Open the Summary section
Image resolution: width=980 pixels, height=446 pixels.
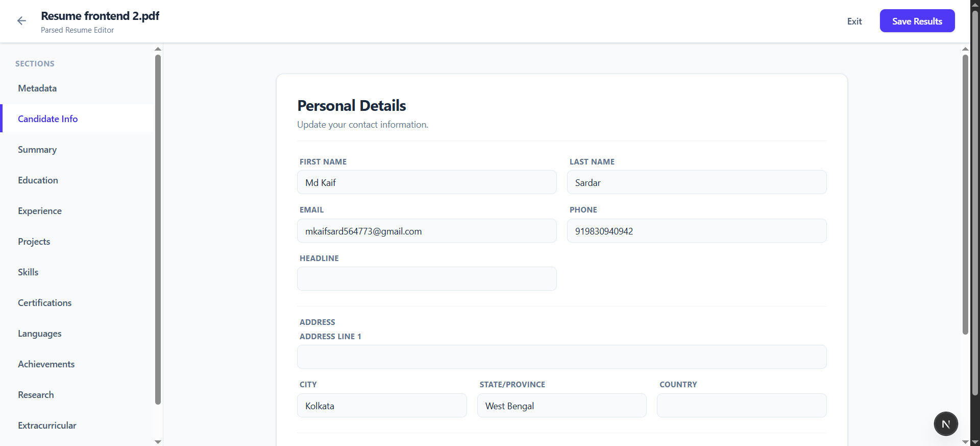click(x=37, y=149)
